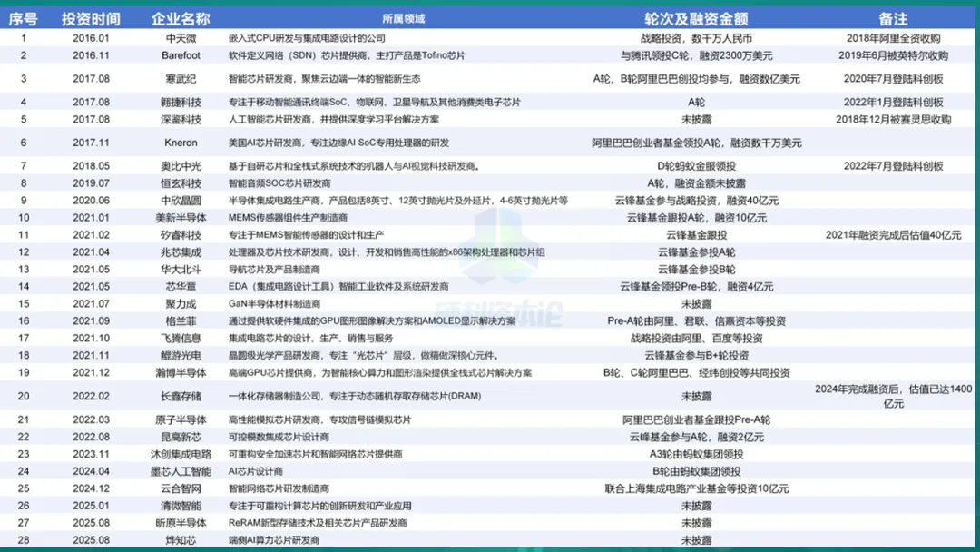Click the note 2019年6月被英特尔收购
Screen dimensions: 980x552
(x=893, y=55)
